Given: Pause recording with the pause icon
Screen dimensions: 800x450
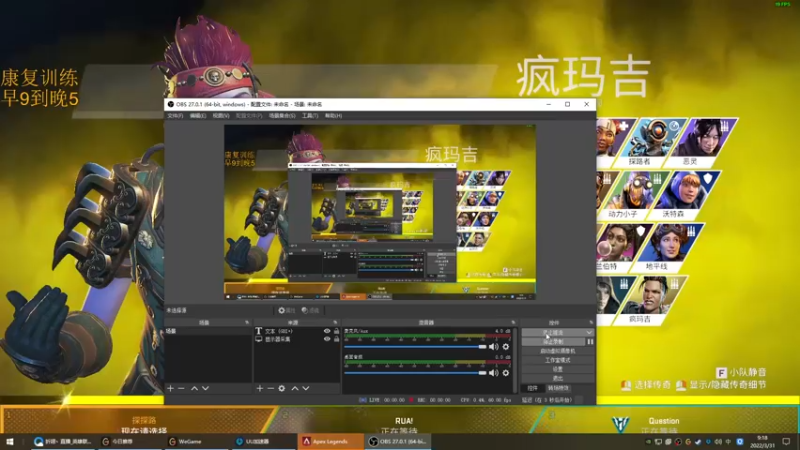Looking at the screenshot, I should (590, 342).
